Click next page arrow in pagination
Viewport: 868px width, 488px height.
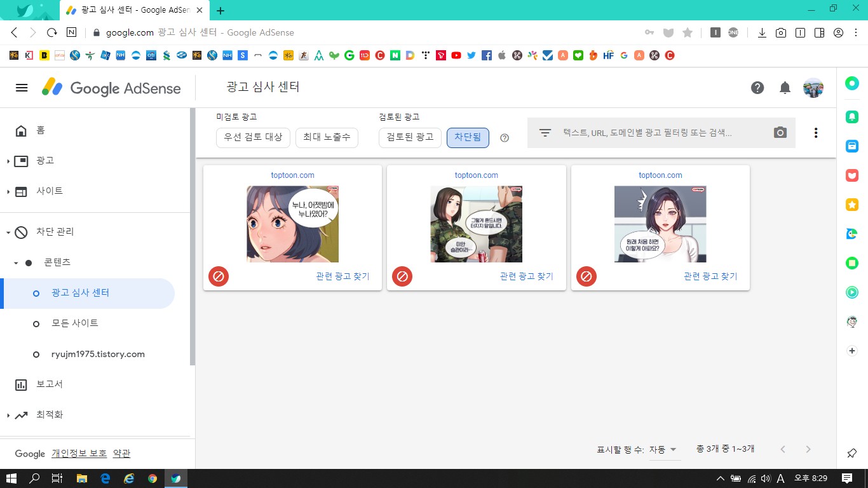click(808, 449)
